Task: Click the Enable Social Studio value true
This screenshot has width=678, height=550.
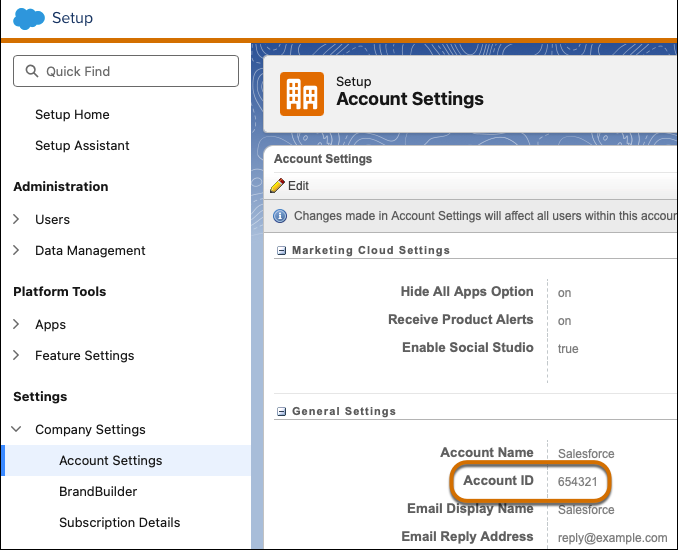Action: tap(568, 349)
